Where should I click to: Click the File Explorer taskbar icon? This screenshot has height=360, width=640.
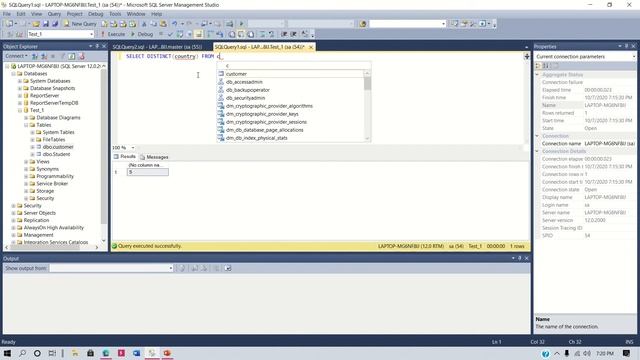75,353
